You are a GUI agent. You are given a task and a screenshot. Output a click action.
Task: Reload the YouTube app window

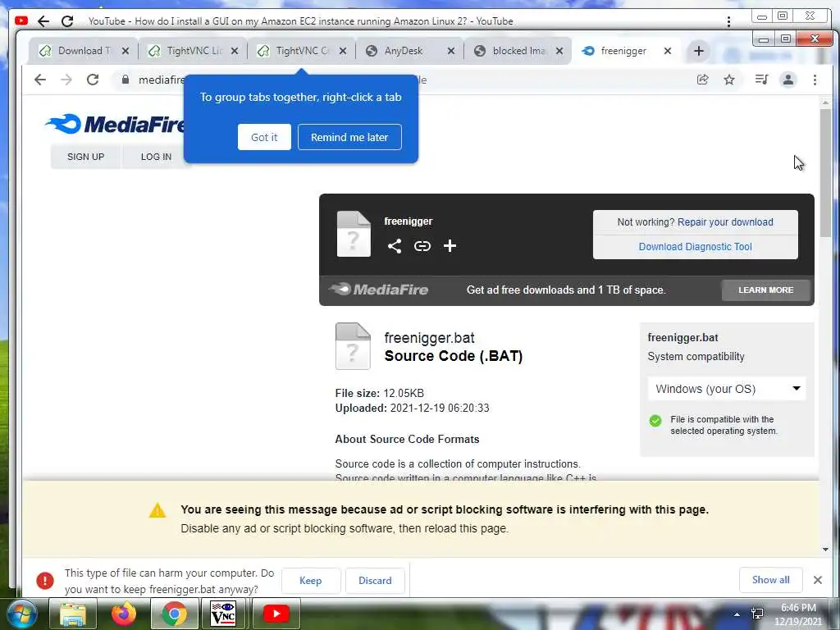coord(67,21)
